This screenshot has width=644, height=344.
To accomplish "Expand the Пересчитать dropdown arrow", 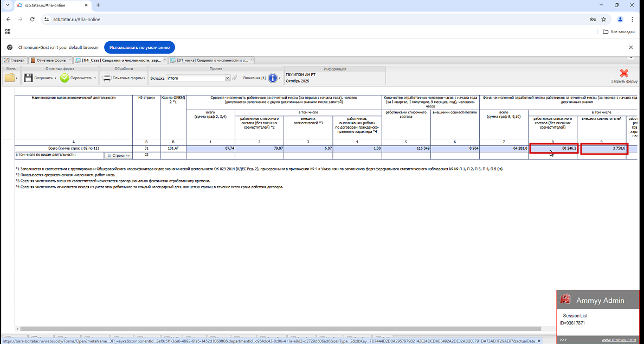I will pyautogui.click(x=95, y=78).
